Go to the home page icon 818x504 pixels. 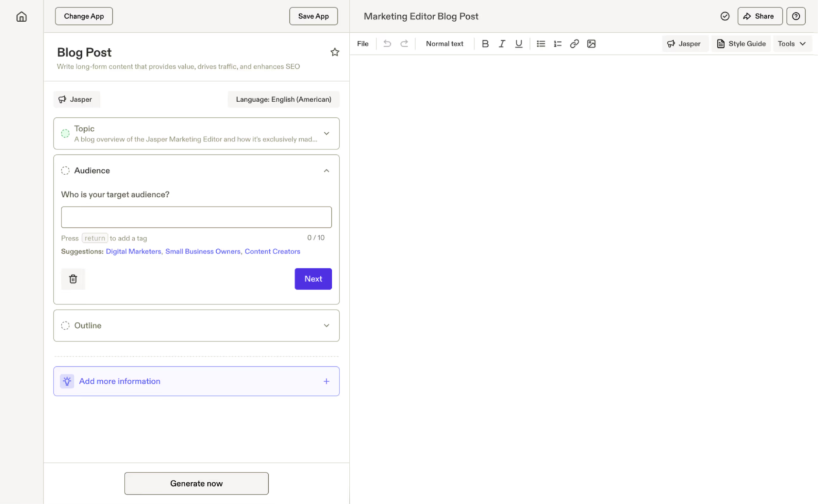[x=22, y=16]
